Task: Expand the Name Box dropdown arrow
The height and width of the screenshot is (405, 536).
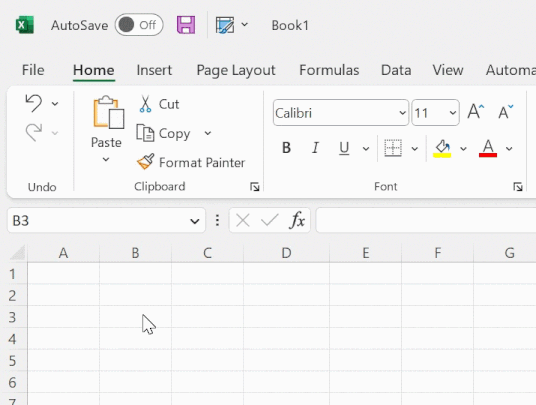Action: [x=195, y=221]
